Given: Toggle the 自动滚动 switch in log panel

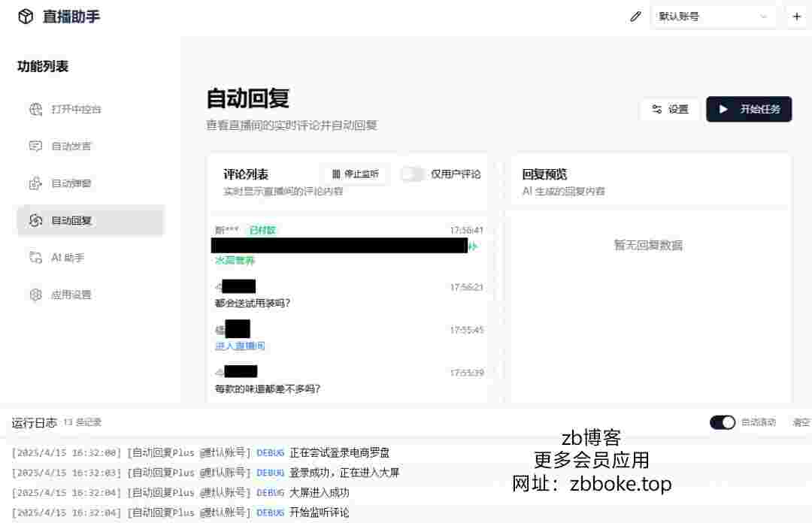Looking at the screenshot, I should (723, 422).
